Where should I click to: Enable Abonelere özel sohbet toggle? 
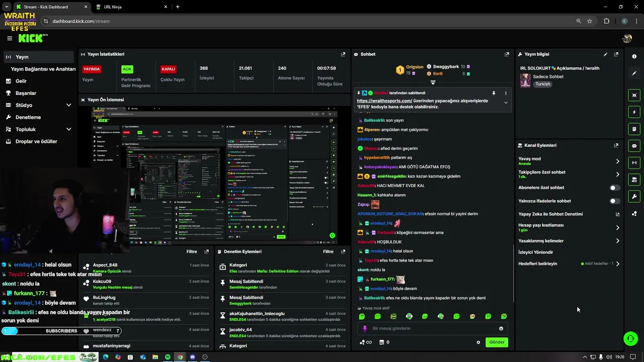[x=614, y=188]
